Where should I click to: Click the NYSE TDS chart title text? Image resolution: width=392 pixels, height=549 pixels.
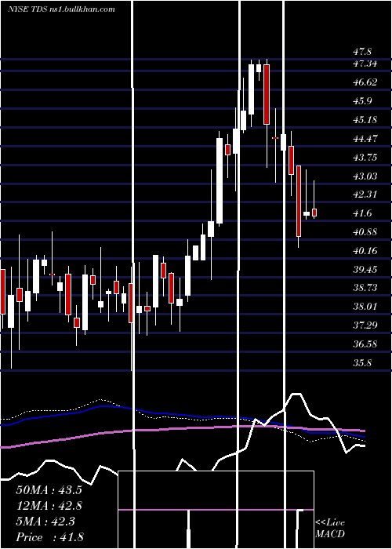[61, 9]
